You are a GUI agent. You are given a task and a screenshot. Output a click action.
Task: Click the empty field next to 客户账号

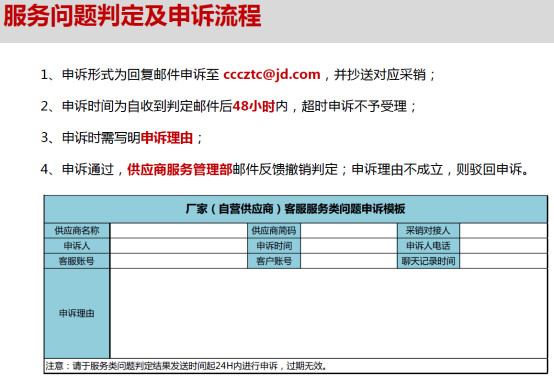click(349, 261)
